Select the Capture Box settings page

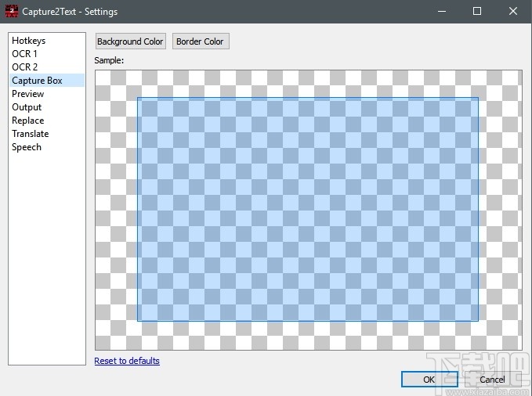(x=47, y=81)
